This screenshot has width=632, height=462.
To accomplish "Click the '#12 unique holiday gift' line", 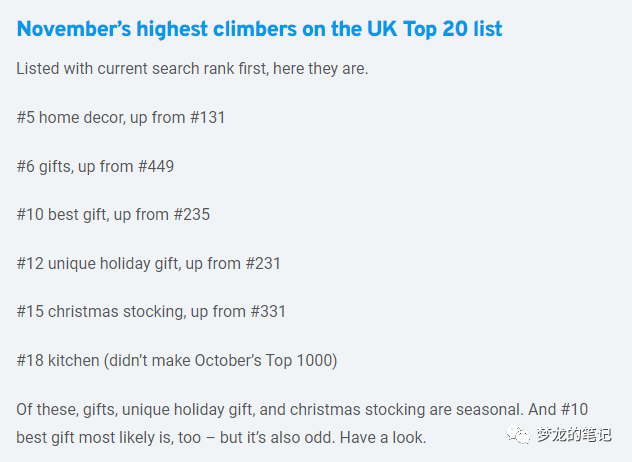I will (149, 263).
